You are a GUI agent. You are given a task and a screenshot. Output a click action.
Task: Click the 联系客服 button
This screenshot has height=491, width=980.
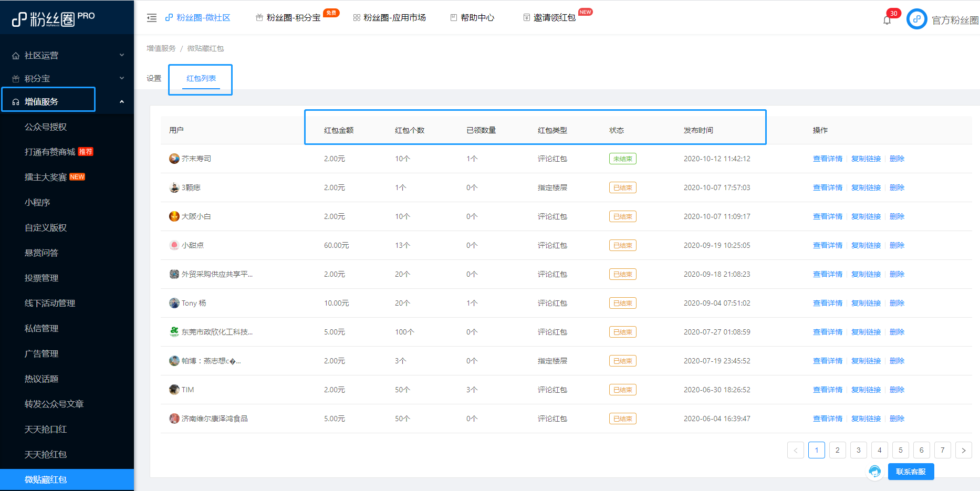coord(911,472)
